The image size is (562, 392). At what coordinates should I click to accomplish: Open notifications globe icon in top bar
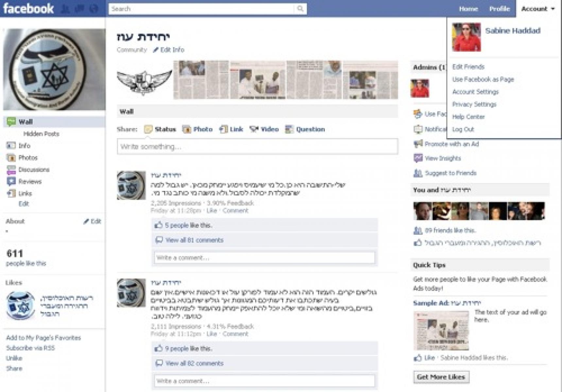coord(94,9)
